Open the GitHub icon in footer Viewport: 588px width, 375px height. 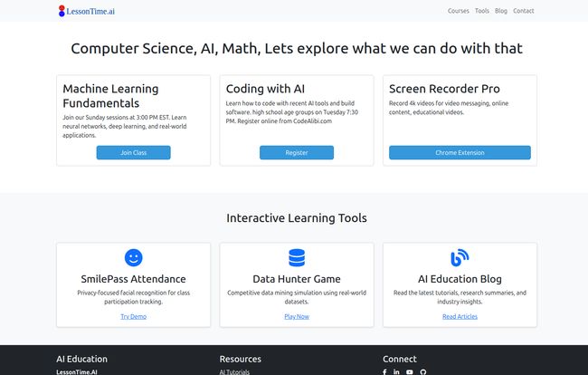(x=423, y=371)
